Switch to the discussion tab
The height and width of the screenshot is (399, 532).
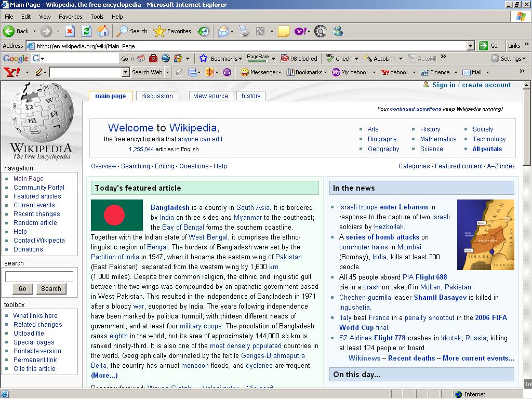[157, 96]
